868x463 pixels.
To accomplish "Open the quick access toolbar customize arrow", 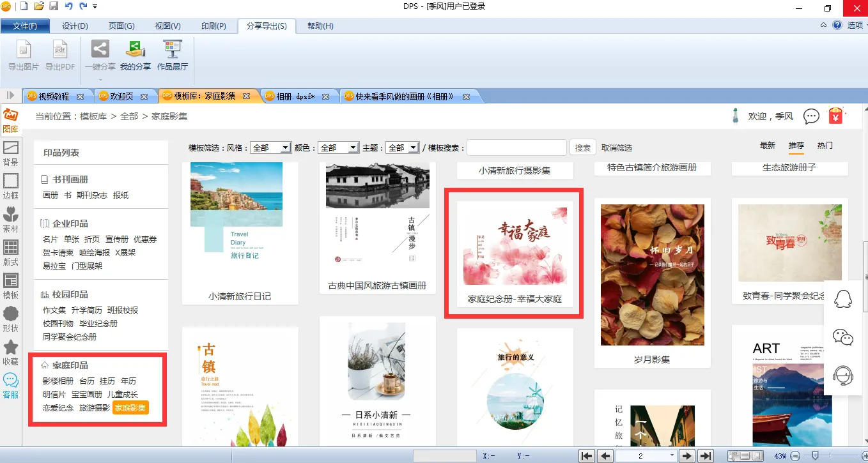I will pos(95,6).
